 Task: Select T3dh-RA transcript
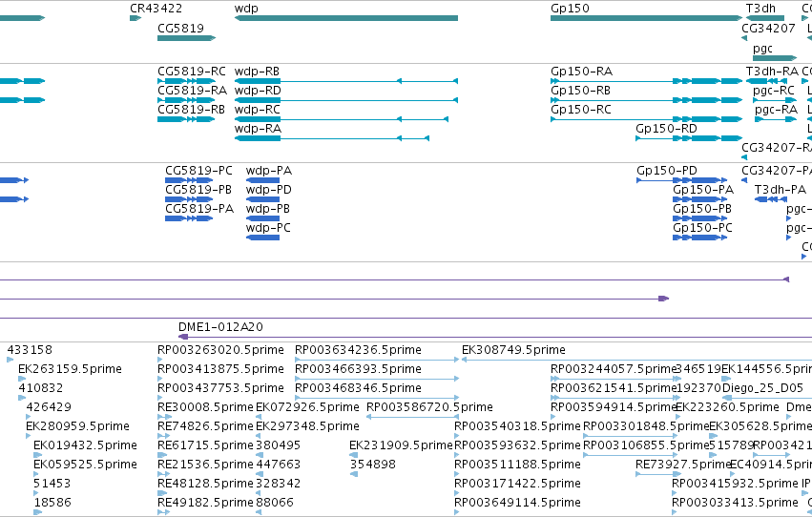point(765,81)
